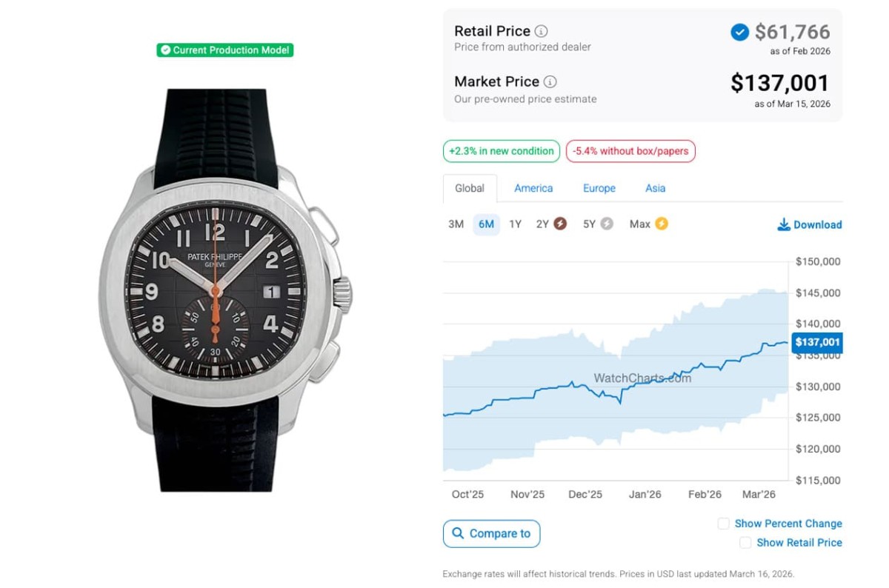
Task: Switch to the America tab
Action: point(533,188)
